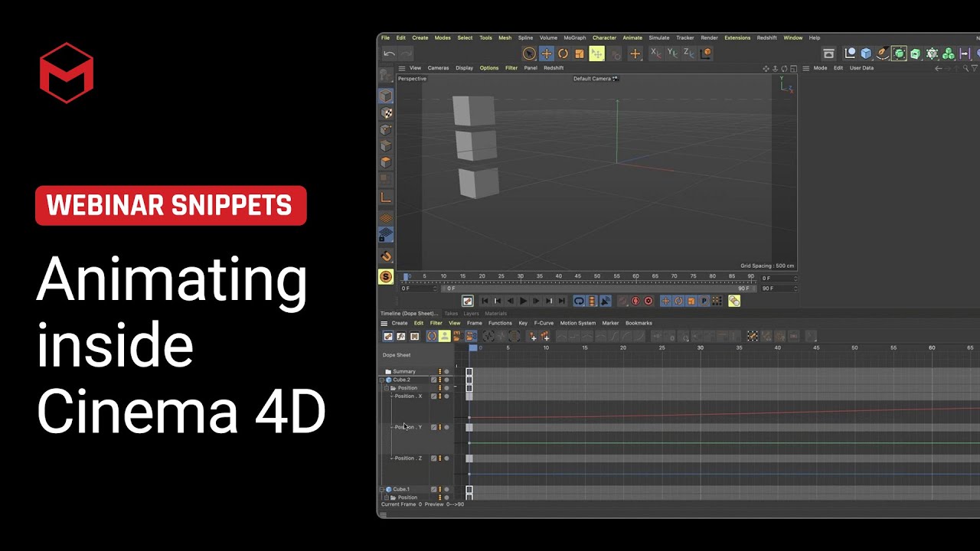Select the Scale tool
Image resolution: width=980 pixels, height=551 pixels.
coord(580,54)
